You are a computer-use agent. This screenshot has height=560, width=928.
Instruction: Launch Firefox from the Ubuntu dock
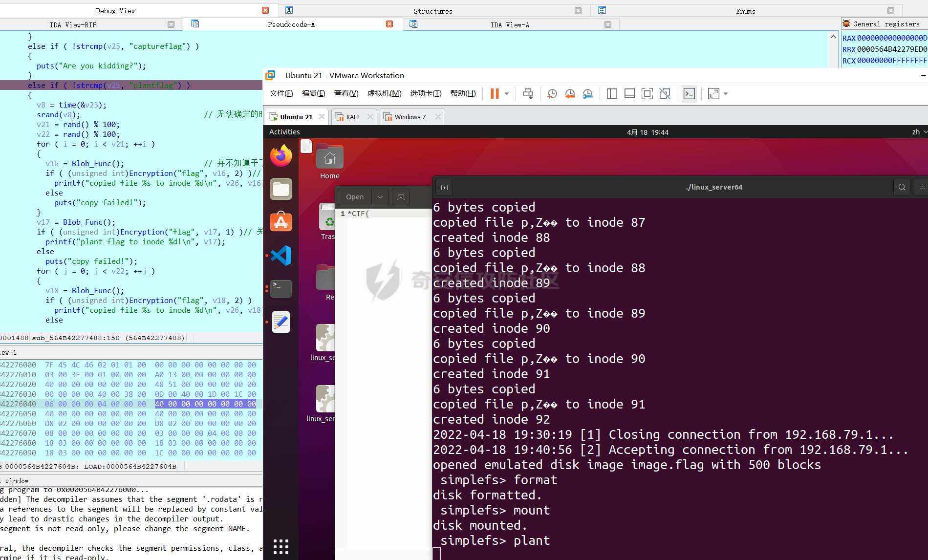point(281,156)
